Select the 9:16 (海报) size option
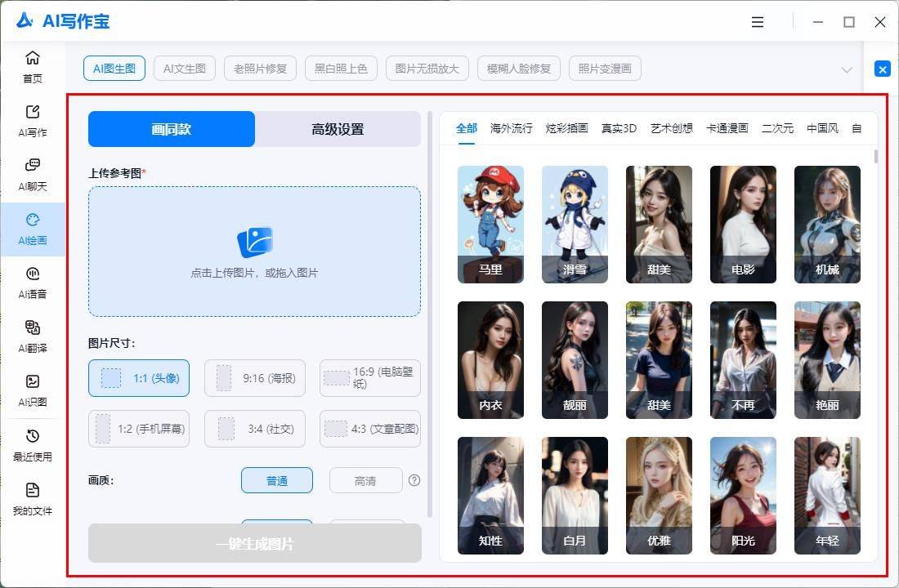The width and height of the screenshot is (899, 588). (255, 378)
